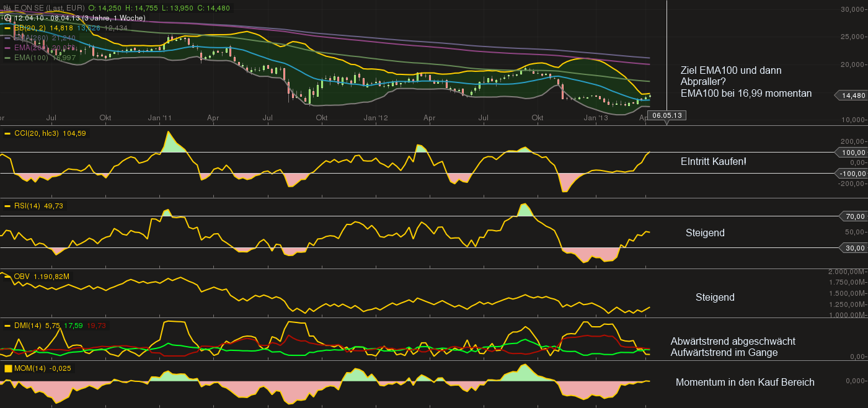Click the 70,00 RSI level tag

point(854,216)
